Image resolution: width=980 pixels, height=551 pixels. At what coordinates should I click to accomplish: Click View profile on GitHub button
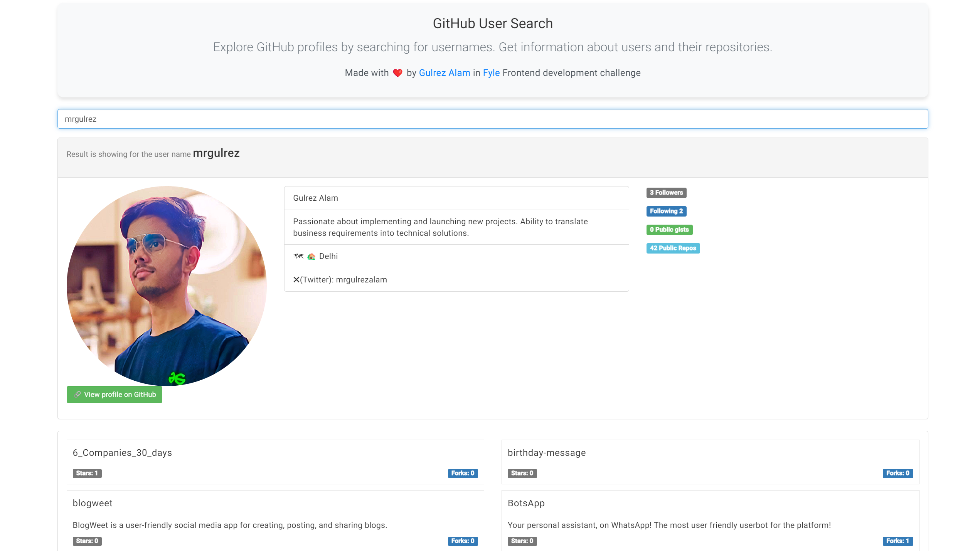pos(115,395)
